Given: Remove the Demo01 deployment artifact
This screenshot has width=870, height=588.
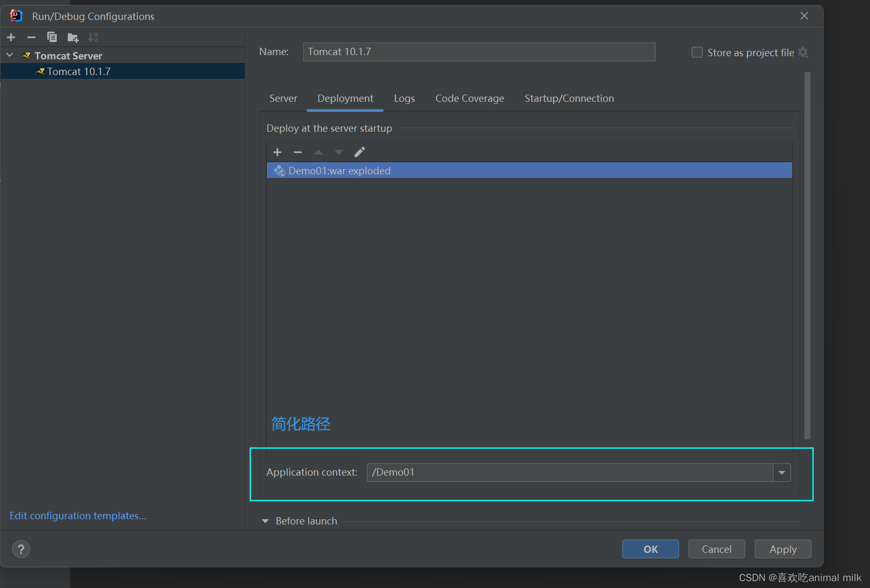Looking at the screenshot, I should click(x=297, y=152).
